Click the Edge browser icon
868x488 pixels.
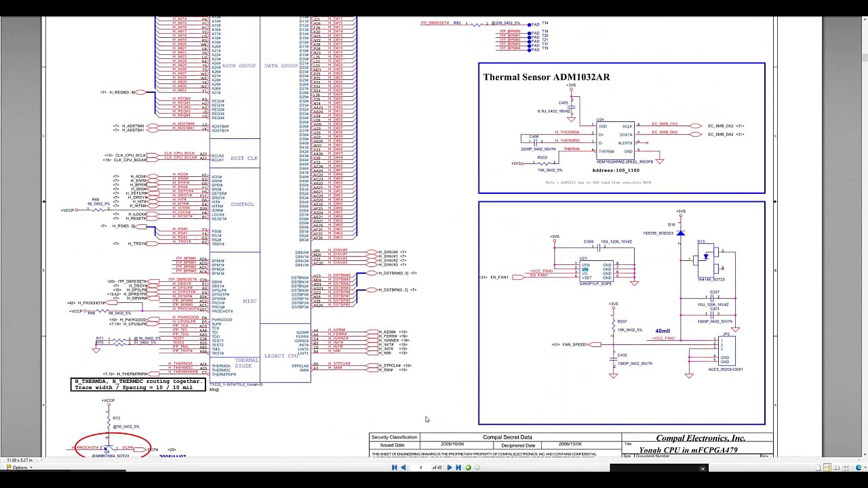pos(859,467)
